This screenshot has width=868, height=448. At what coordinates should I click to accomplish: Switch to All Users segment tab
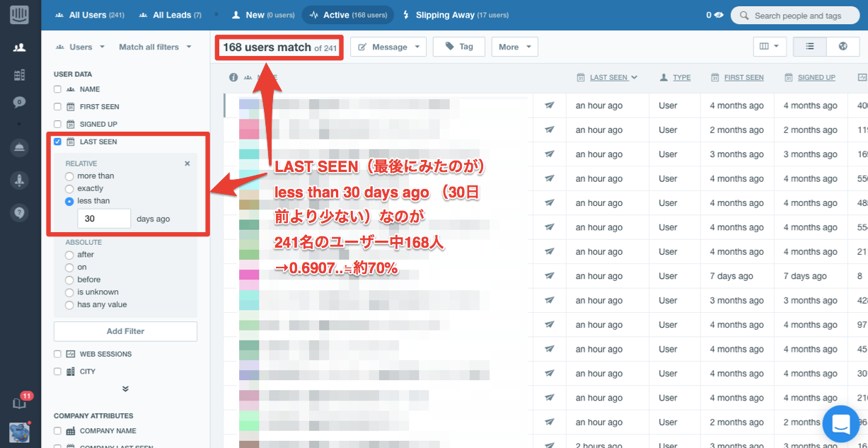89,15
